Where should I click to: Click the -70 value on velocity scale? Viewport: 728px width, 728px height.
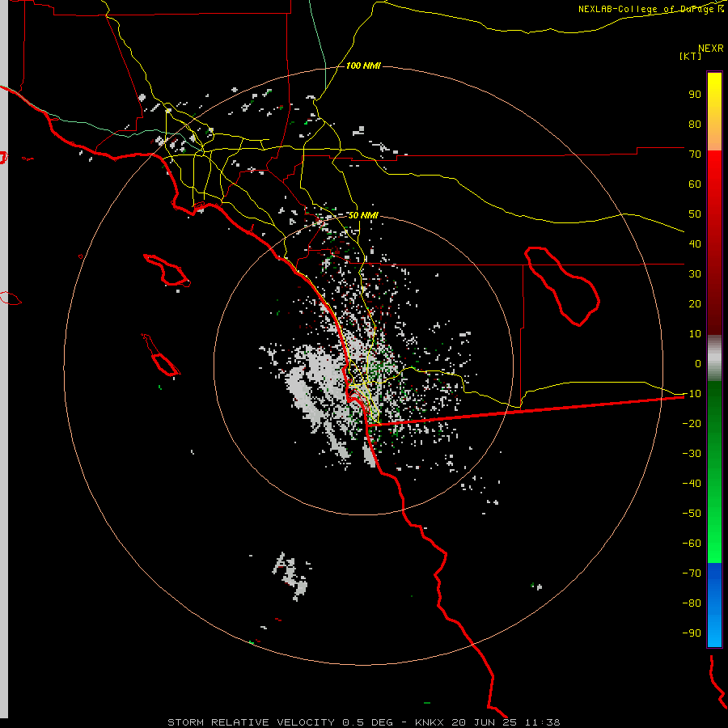(x=692, y=574)
